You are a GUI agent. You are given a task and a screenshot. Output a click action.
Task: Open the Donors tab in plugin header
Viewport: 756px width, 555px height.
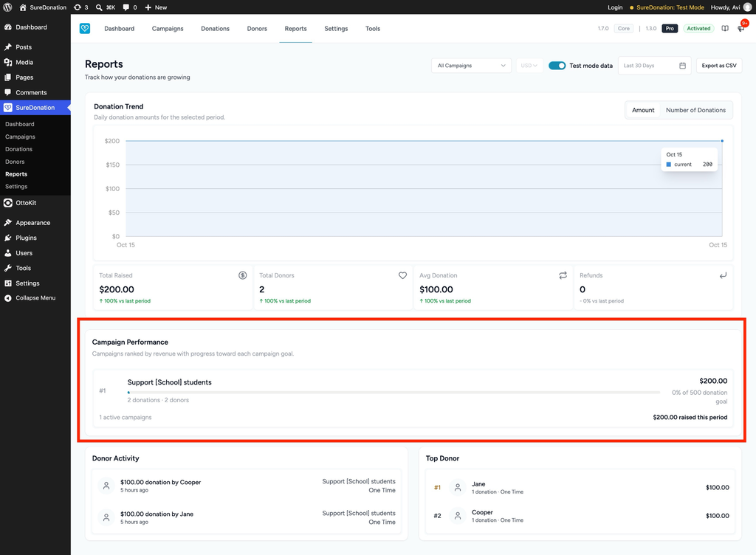[x=257, y=29]
